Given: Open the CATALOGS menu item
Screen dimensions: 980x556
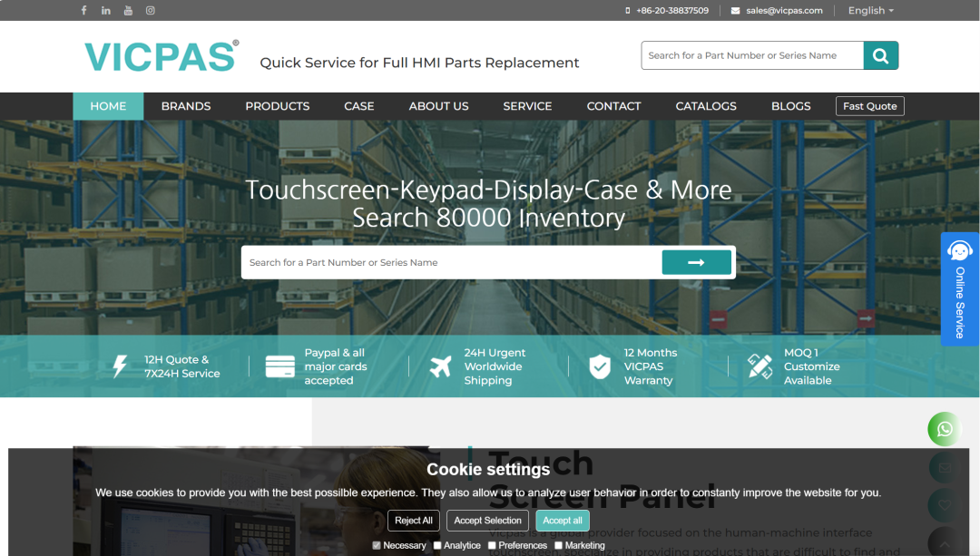Looking at the screenshot, I should (706, 106).
